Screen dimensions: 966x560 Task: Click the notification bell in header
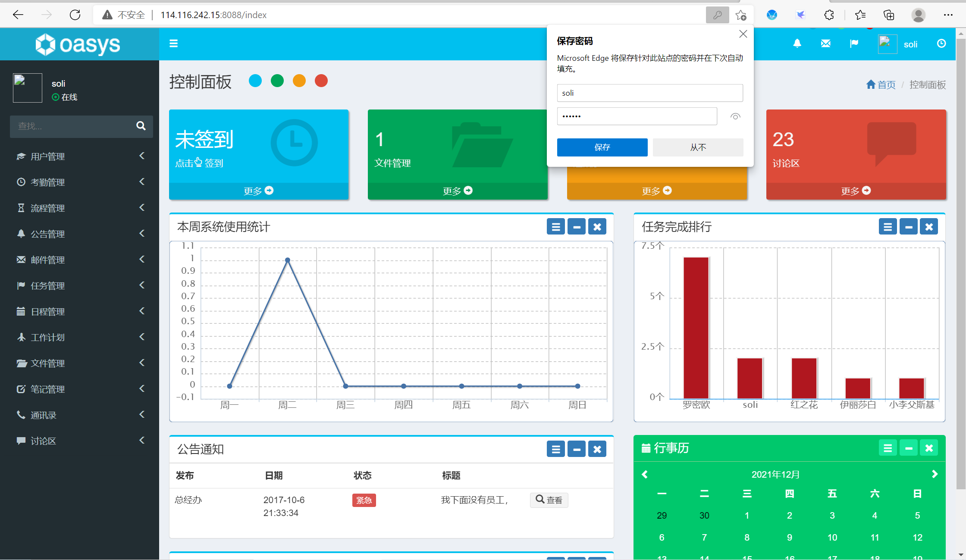(x=797, y=44)
